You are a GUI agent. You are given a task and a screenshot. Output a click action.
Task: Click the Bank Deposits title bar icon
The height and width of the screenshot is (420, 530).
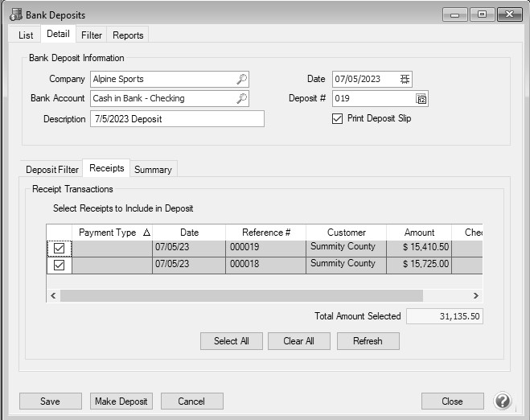click(14, 14)
